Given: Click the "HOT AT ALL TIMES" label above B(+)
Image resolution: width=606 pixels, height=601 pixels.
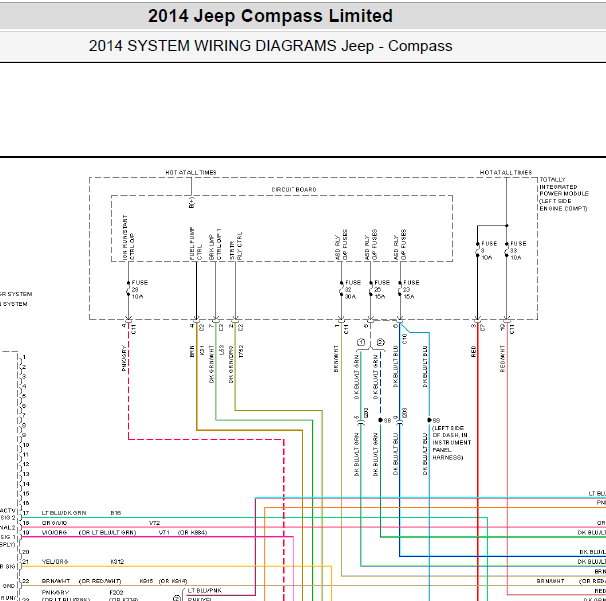Looking at the screenshot, I should [191, 172].
